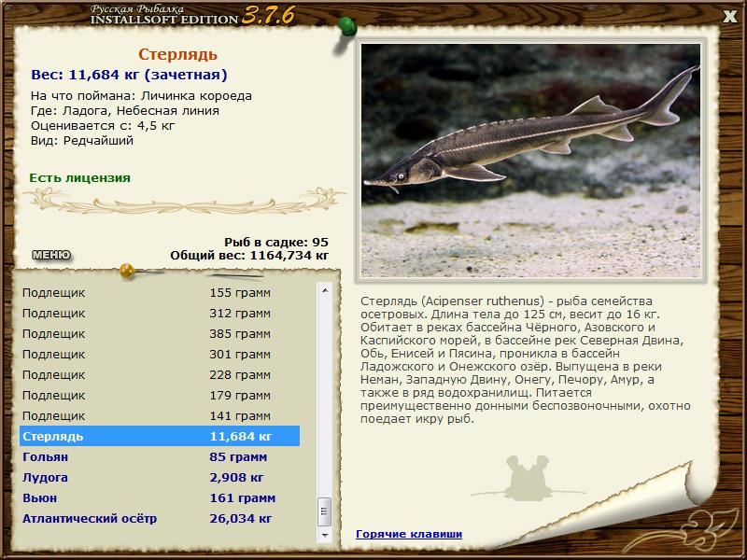Open the Горячие клавиши link

pyautogui.click(x=409, y=534)
